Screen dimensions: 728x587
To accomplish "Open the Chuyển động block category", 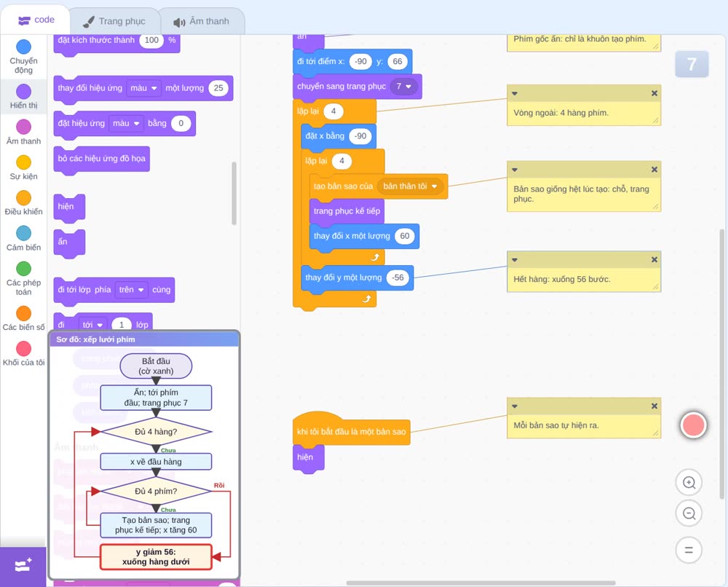I will click(x=23, y=56).
